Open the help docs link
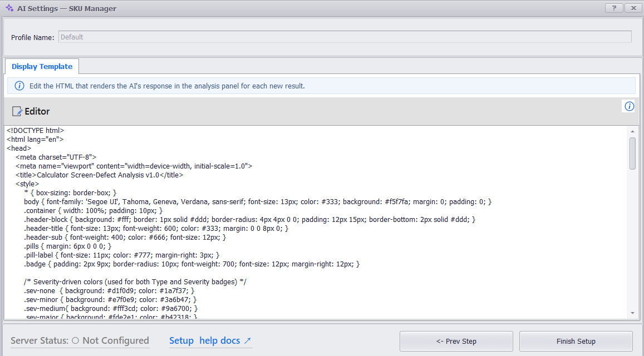The width and height of the screenshot is (644, 356). coord(219,341)
